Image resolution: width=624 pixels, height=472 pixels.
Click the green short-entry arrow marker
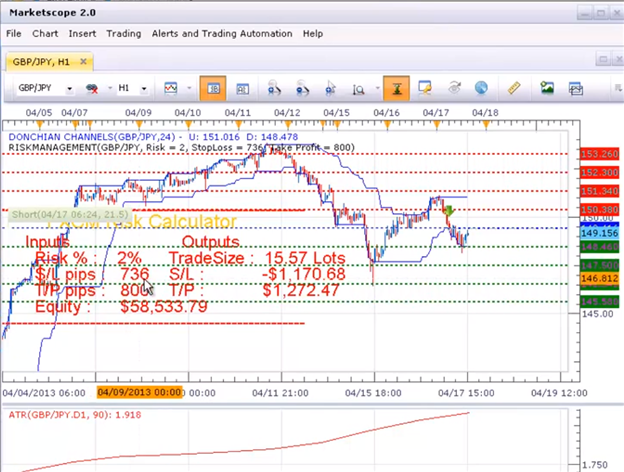pos(449,211)
